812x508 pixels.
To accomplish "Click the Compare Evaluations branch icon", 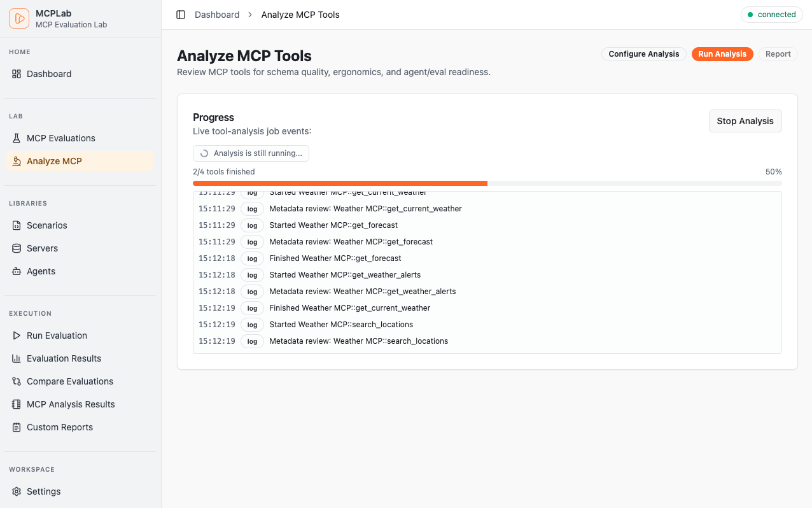I will coord(17,381).
